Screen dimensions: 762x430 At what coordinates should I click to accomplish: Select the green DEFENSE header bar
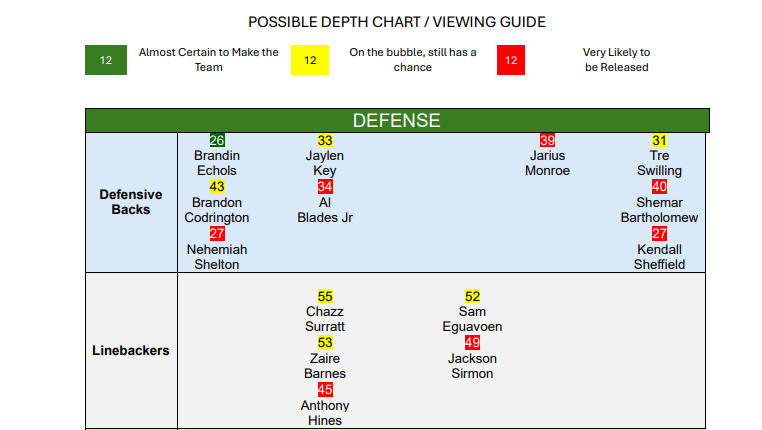pos(396,120)
